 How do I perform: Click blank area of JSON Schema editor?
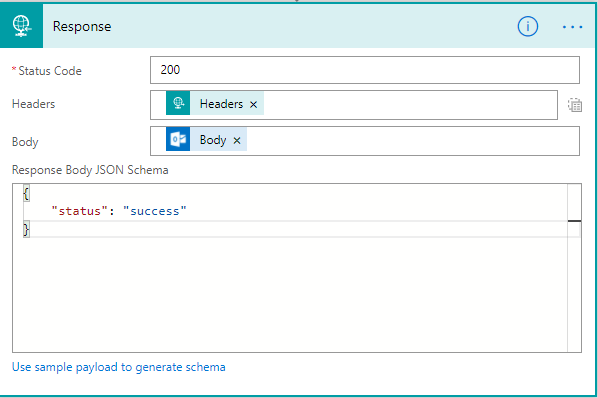click(x=290, y=294)
